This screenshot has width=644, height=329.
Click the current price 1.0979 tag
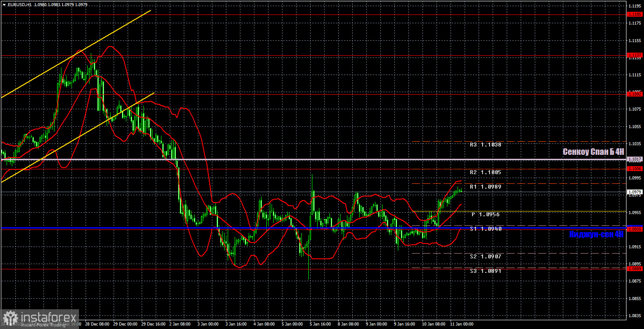point(635,192)
